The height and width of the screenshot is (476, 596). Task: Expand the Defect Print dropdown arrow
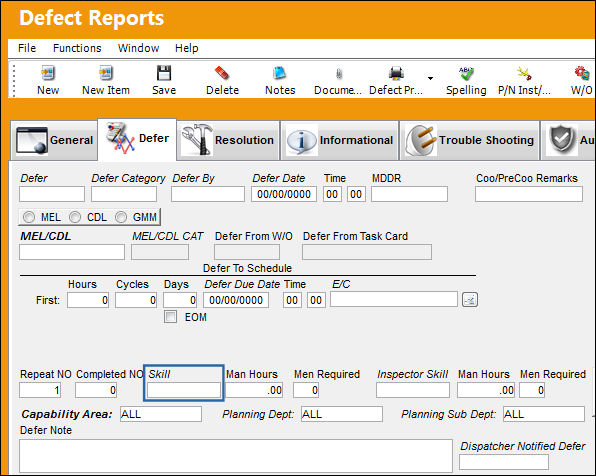[430, 78]
